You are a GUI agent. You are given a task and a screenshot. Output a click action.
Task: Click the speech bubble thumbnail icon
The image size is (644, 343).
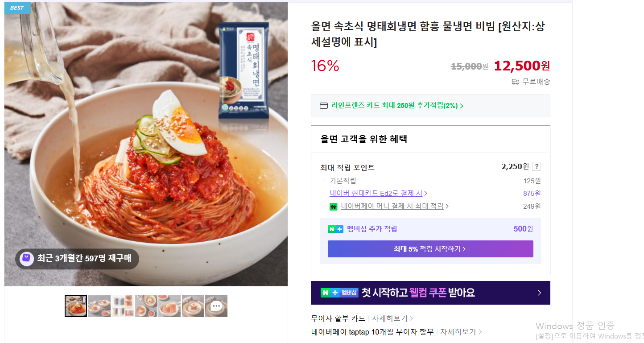coord(216,306)
